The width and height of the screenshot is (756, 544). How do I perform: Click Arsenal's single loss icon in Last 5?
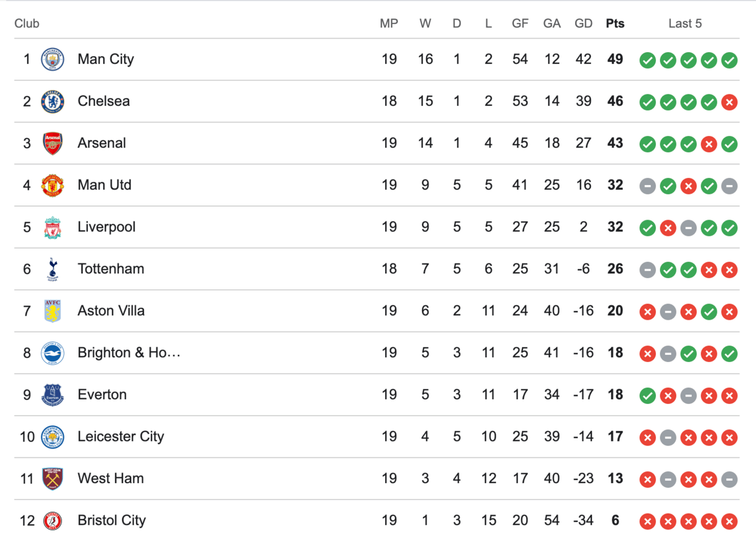point(709,144)
